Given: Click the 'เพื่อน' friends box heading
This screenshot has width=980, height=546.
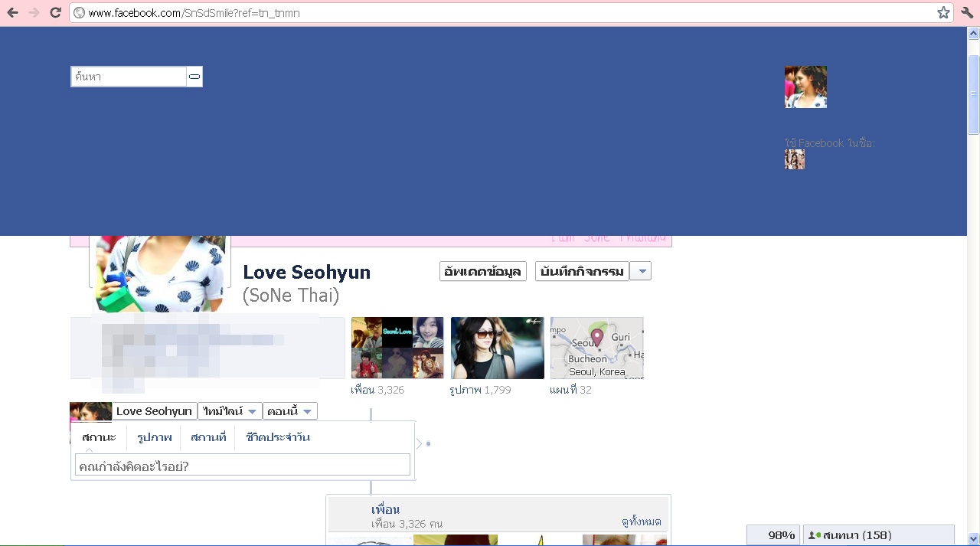Looking at the screenshot, I should (x=385, y=509).
